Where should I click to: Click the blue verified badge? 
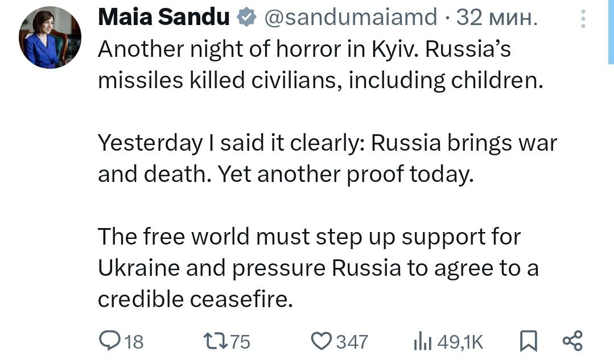pyautogui.click(x=246, y=18)
